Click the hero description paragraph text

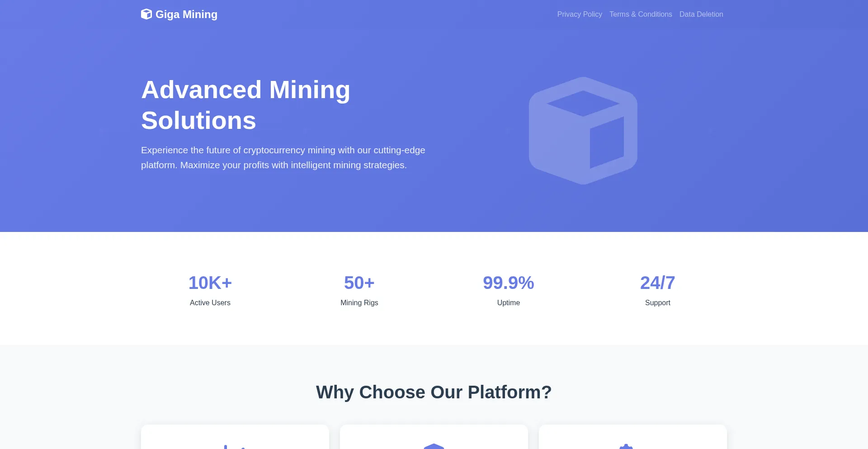coord(283,157)
